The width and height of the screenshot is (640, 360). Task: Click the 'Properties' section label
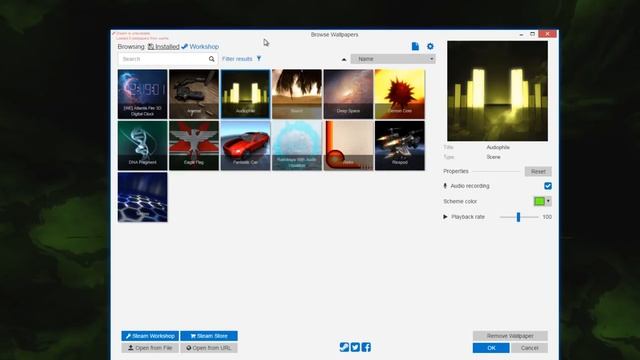(456, 171)
